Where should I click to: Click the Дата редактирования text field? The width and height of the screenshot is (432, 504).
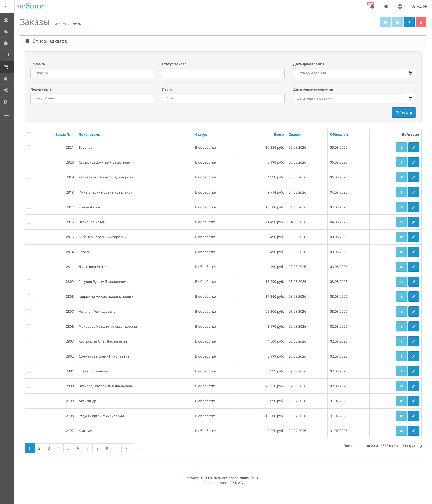pos(349,98)
